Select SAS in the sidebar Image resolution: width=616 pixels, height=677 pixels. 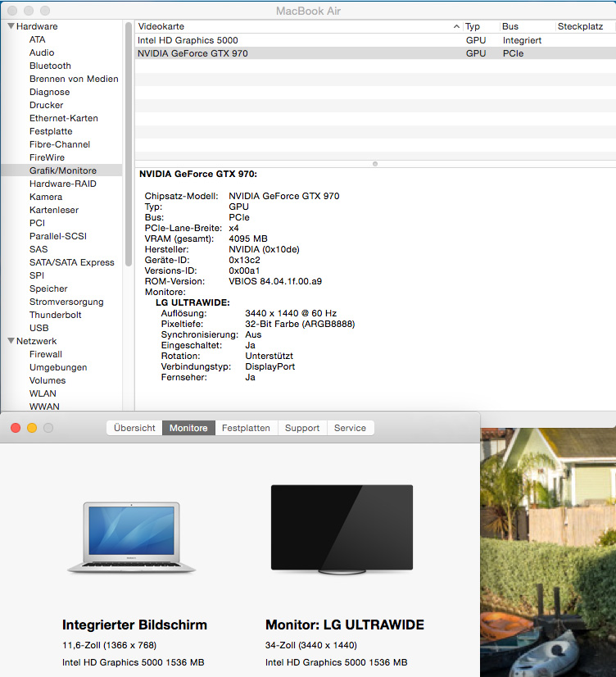pyautogui.click(x=38, y=249)
